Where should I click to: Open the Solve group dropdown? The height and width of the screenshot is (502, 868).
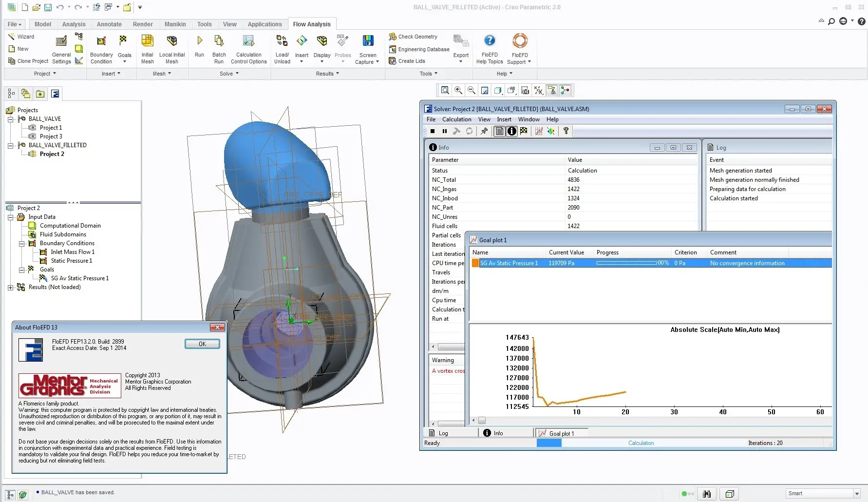click(x=229, y=74)
